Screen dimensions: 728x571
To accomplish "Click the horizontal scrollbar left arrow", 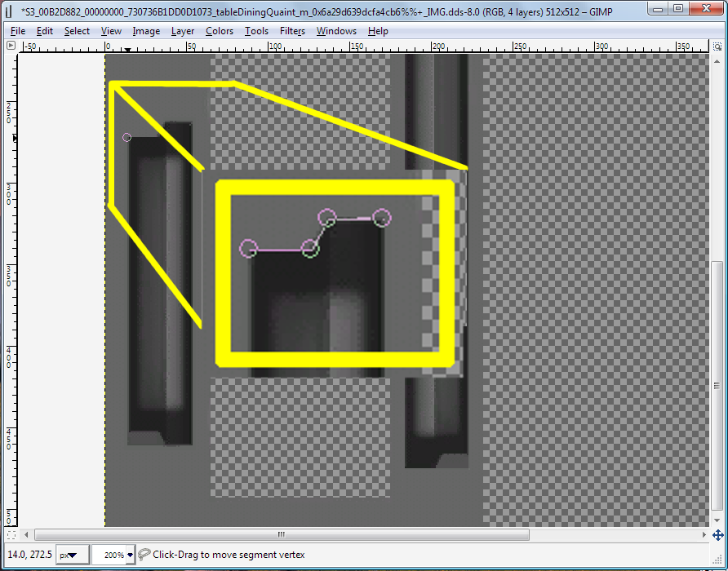I will (x=28, y=535).
